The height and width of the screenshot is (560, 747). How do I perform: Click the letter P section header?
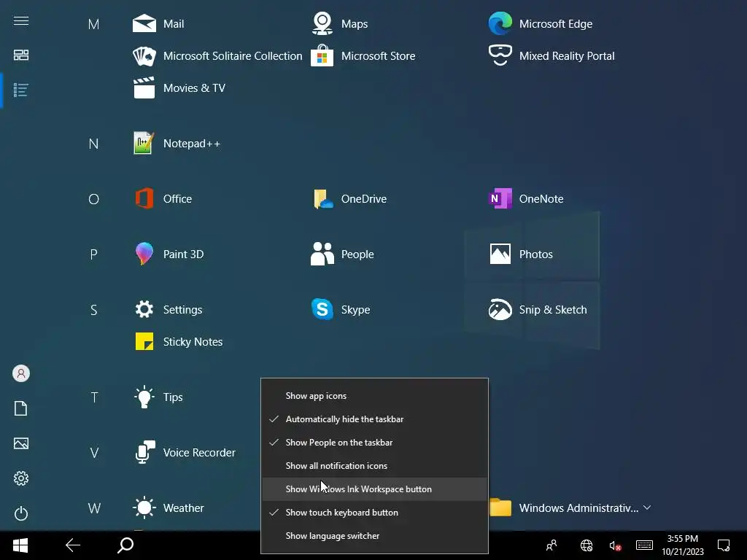tap(94, 254)
